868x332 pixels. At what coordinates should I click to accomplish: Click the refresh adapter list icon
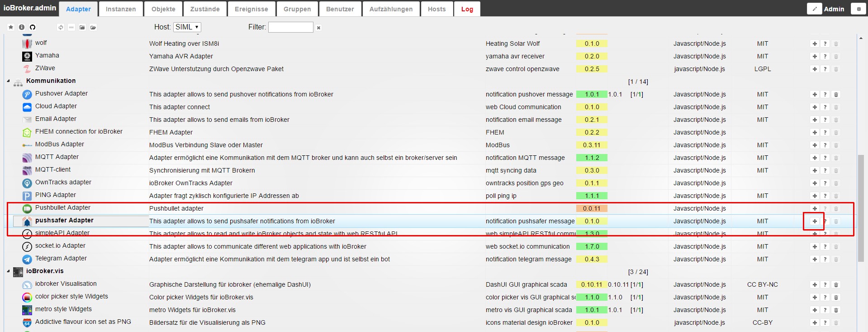pos(61,27)
